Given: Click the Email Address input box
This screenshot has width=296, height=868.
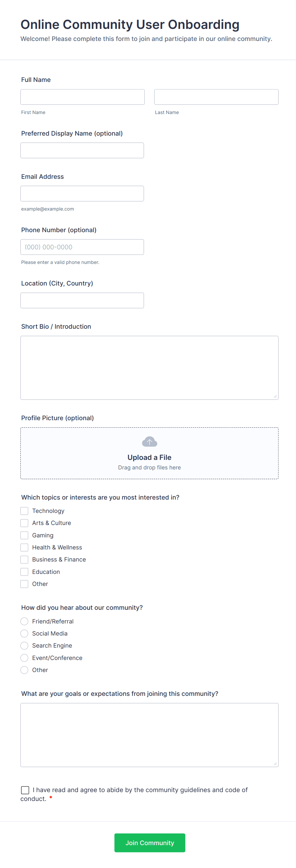Looking at the screenshot, I should click(x=82, y=193).
